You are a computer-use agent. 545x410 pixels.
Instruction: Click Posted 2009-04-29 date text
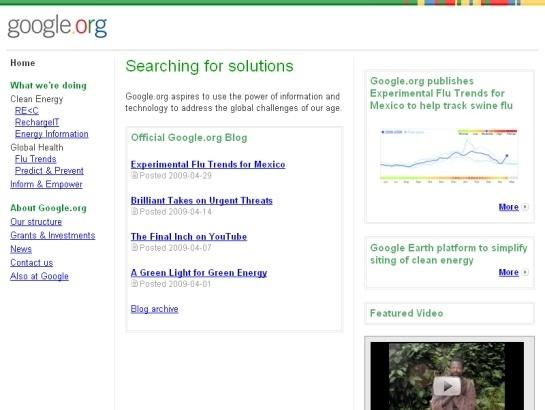tap(176, 175)
